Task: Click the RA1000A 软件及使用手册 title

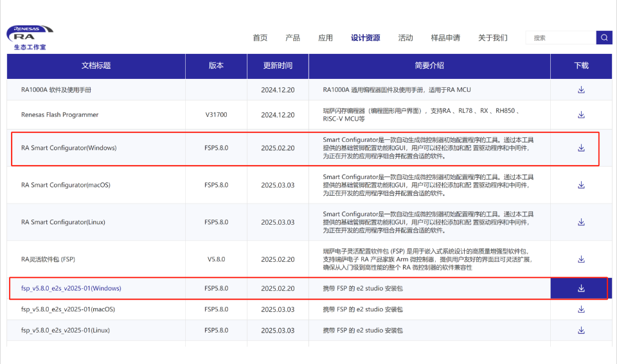Action: point(56,90)
